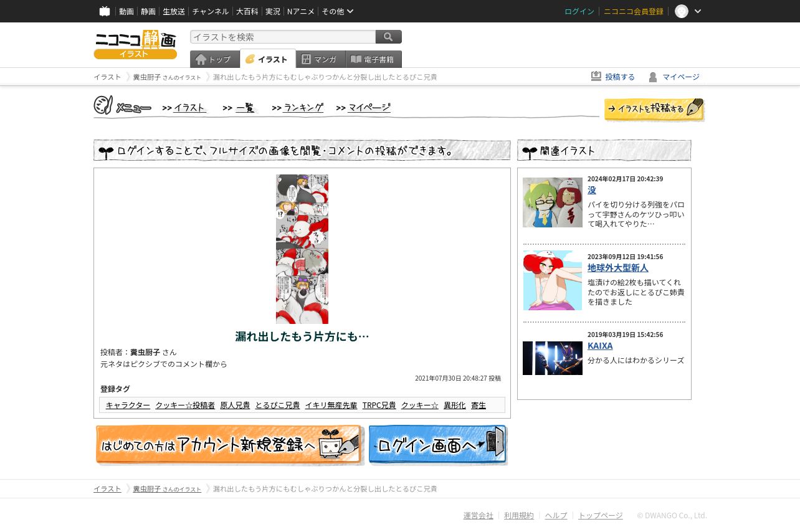
Task: Select the TRPC兄貴 tag
Action: (x=379, y=405)
